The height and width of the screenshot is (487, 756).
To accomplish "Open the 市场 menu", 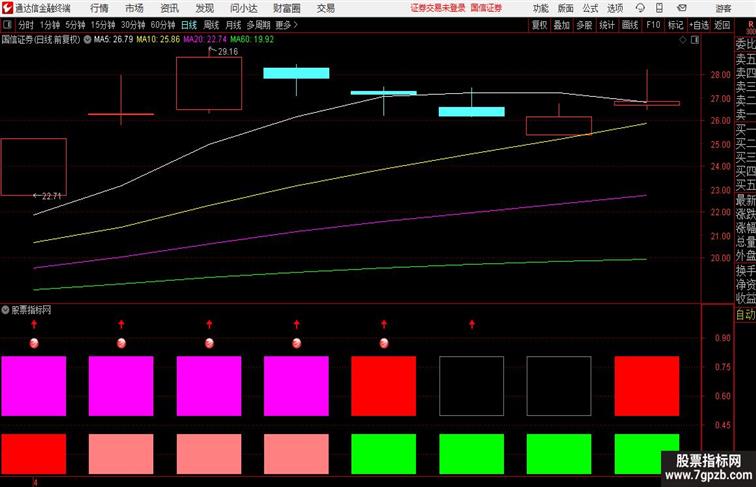I will [x=134, y=8].
